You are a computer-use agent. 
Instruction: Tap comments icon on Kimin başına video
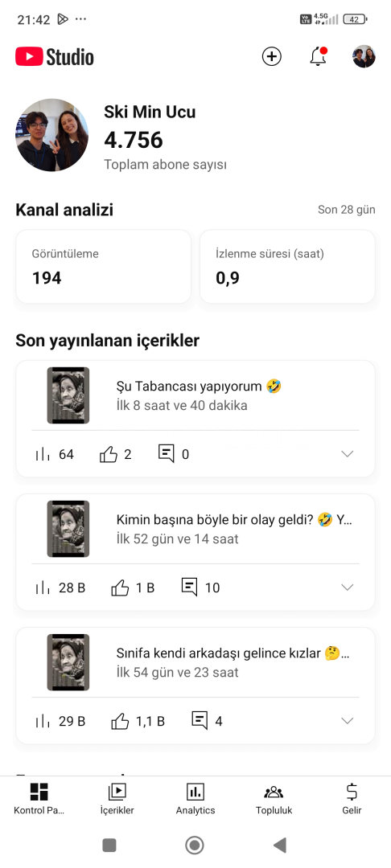point(189,588)
